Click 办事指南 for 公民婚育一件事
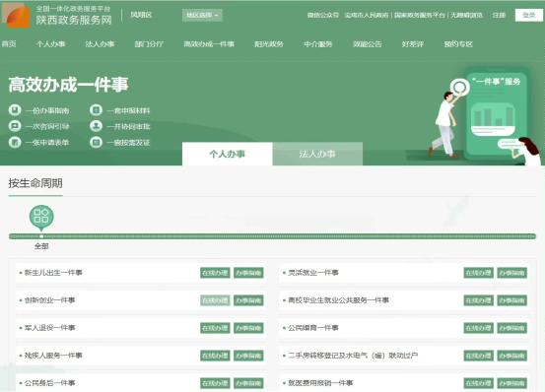 pos(511,328)
